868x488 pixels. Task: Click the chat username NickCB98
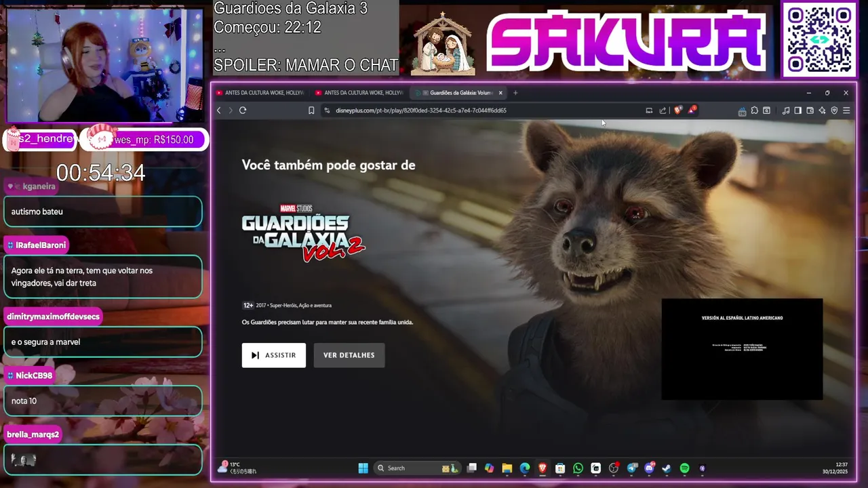[34, 375]
